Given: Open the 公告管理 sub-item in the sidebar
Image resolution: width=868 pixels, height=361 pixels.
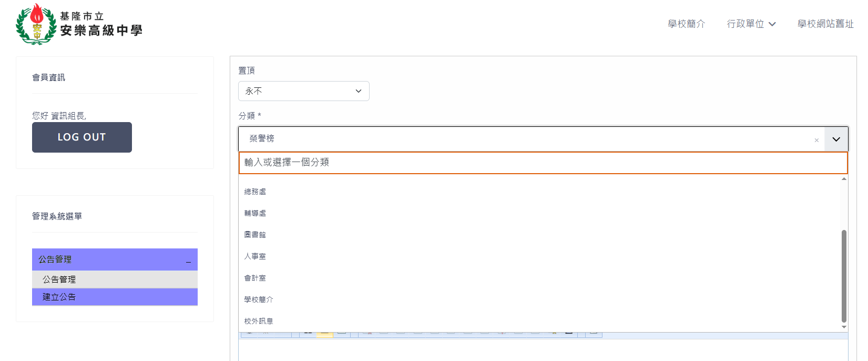Looking at the screenshot, I should 59,279.
